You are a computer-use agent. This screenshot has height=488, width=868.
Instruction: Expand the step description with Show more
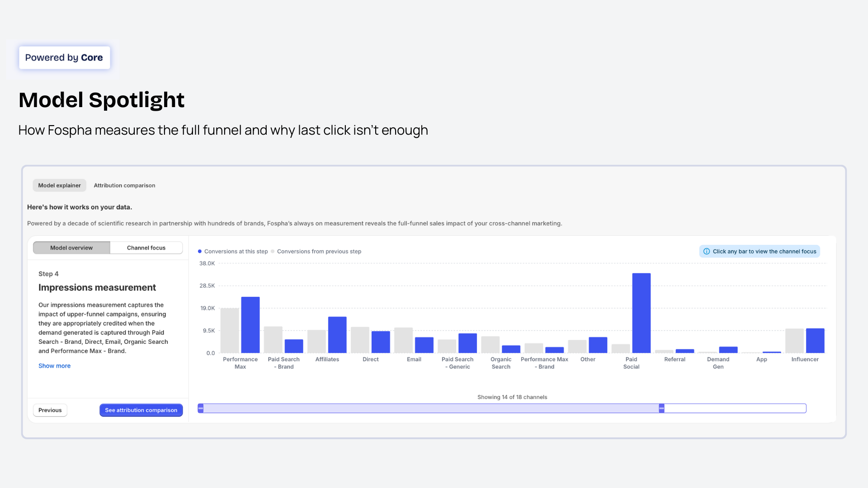54,366
